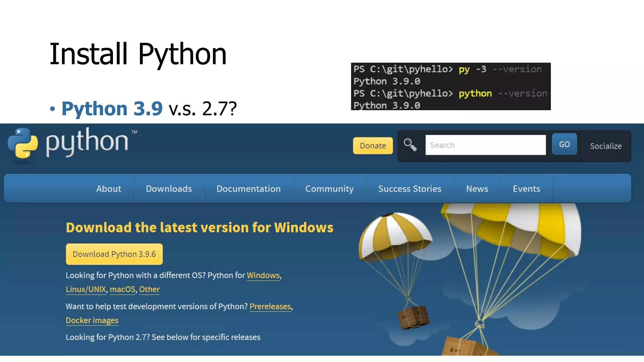Open the Documentation menu item
The height and width of the screenshot is (362, 644).
point(248,189)
